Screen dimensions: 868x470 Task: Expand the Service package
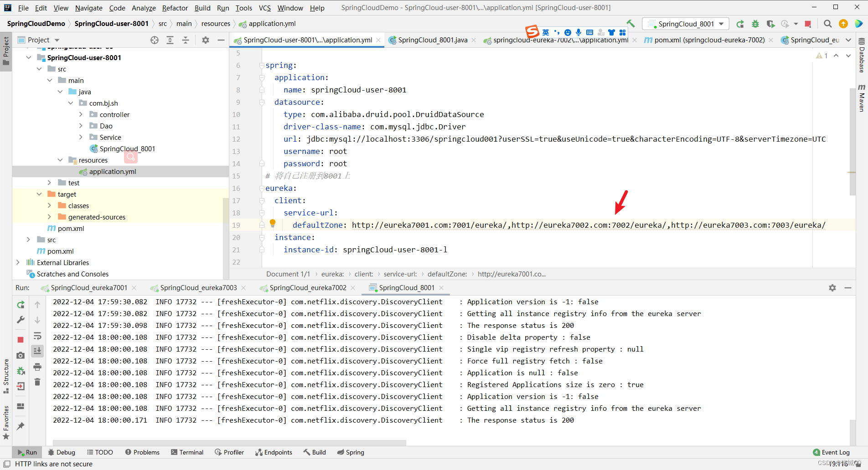point(81,137)
